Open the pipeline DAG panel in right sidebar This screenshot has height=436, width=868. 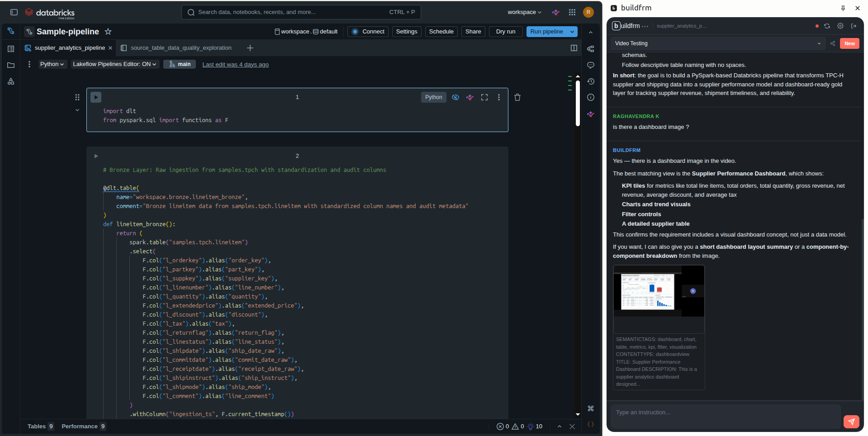[x=591, y=49]
